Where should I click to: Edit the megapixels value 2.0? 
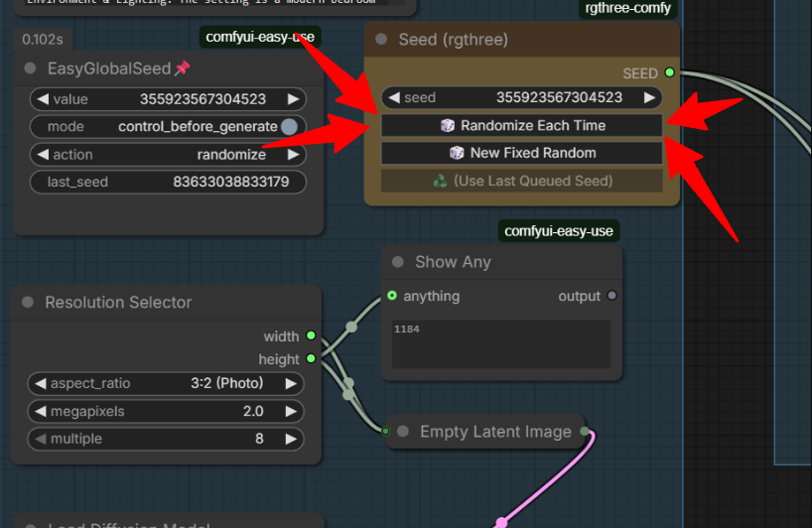pos(253,412)
